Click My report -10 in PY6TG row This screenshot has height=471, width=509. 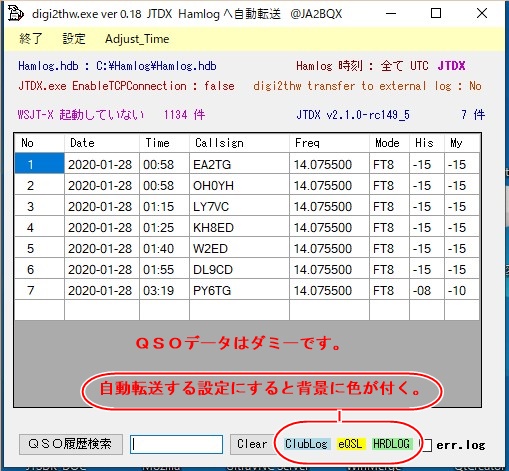pyautogui.click(x=462, y=290)
